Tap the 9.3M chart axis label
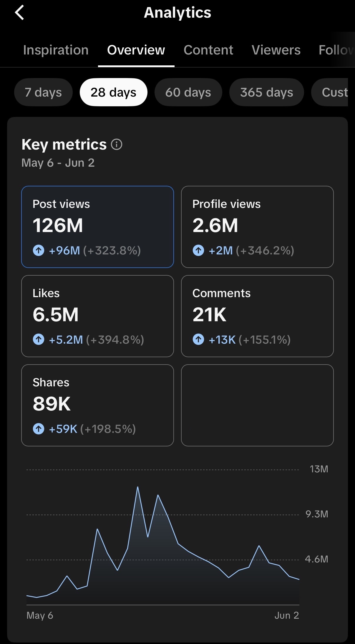The height and width of the screenshot is (644, 355). [x=317, y=514]
